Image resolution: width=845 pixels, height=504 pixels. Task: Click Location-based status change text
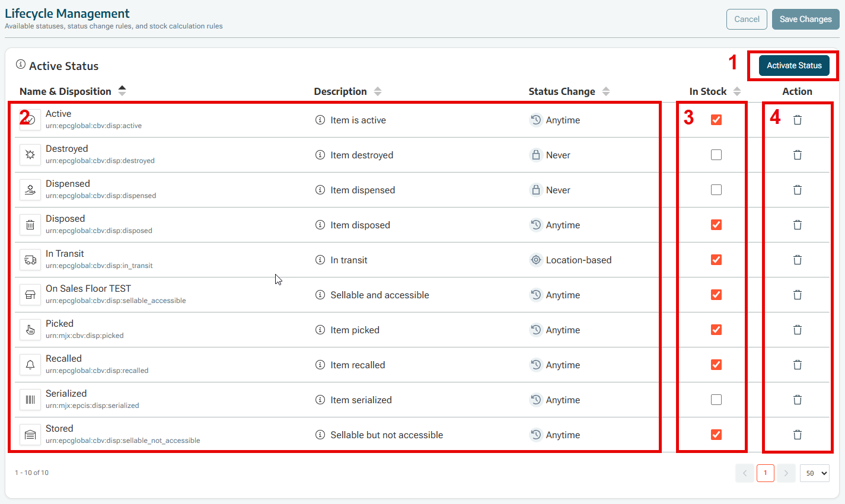[x=579, y=260]
